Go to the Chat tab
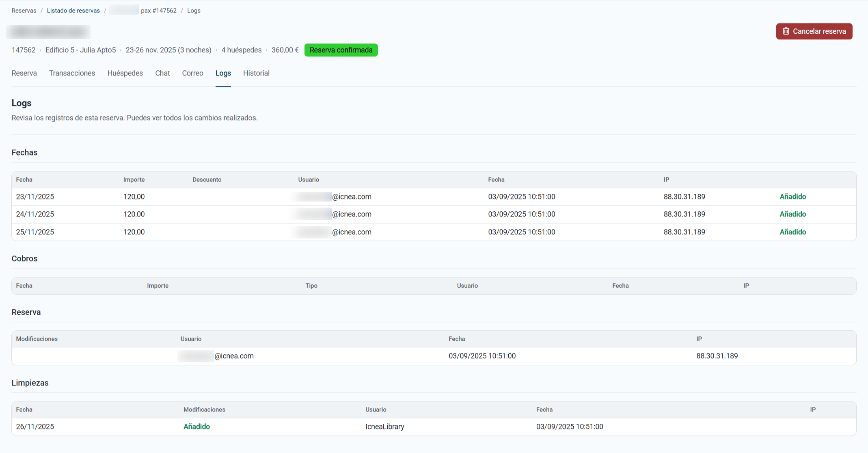The height and width of the screenshot is (453, 868). click(x=162, y=73)
